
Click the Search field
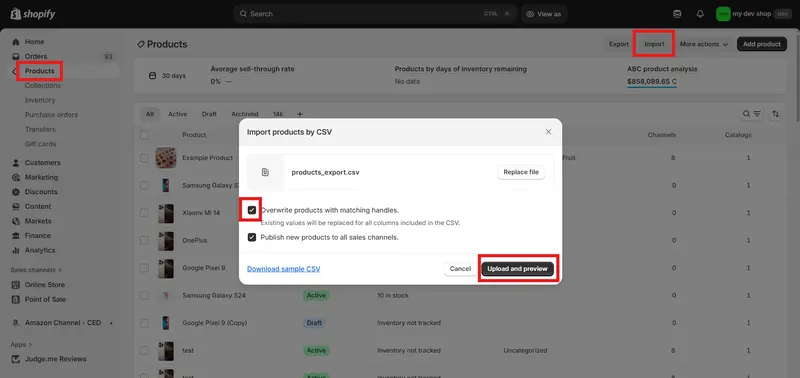click(375, 14)
